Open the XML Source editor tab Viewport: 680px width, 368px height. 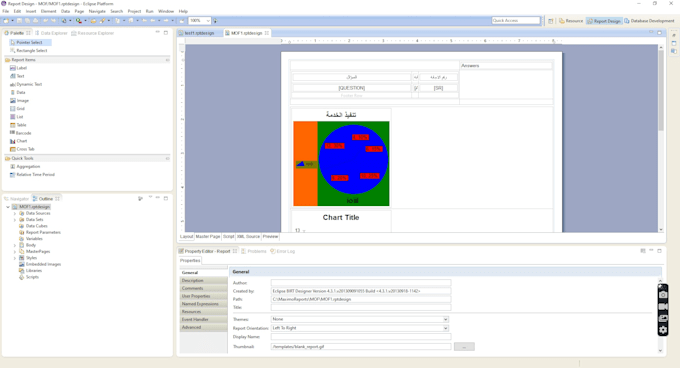pyautogui.click(x=248, y=237)
